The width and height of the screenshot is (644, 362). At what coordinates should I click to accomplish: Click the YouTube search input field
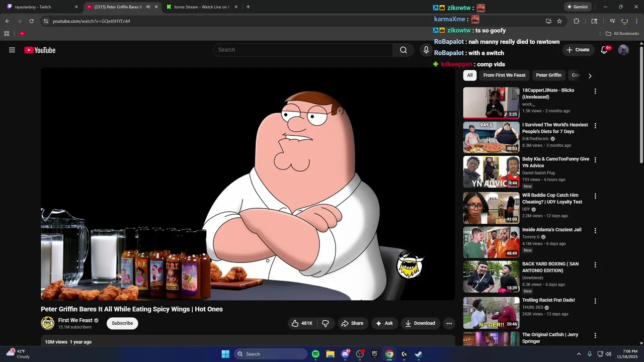(303, 50)
